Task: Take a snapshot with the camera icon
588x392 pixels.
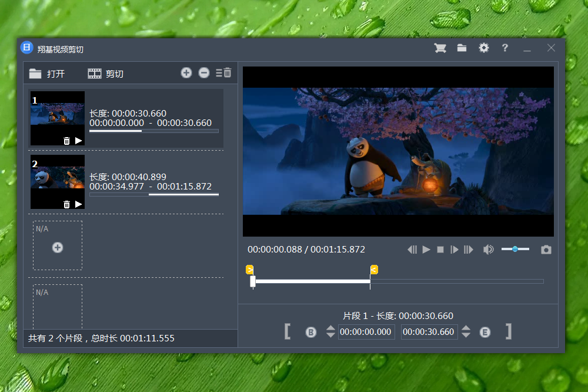Action: tap(546, 250)
